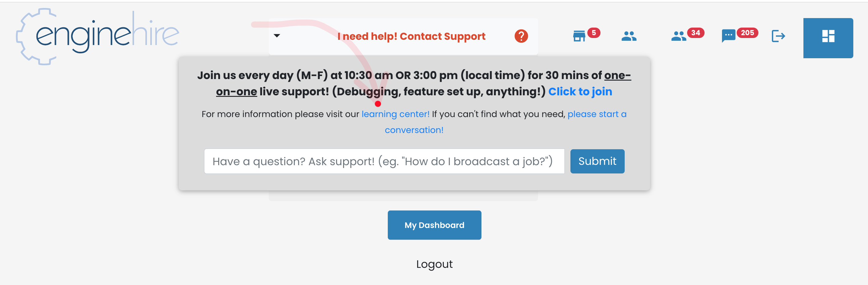
Task: Click the red question mark help icon
Action: pos(521,36)
